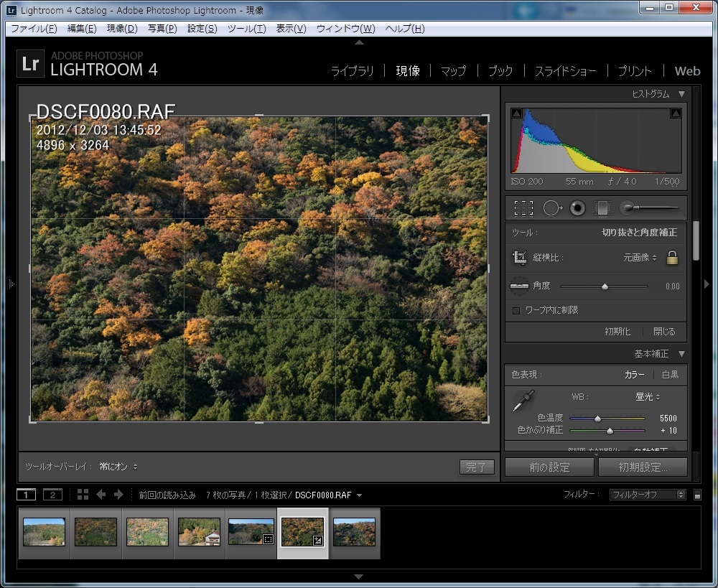The width and height of the screenshot is (718, 588).
Task: Activate the red eye correction tool
Action: (577, 208)
